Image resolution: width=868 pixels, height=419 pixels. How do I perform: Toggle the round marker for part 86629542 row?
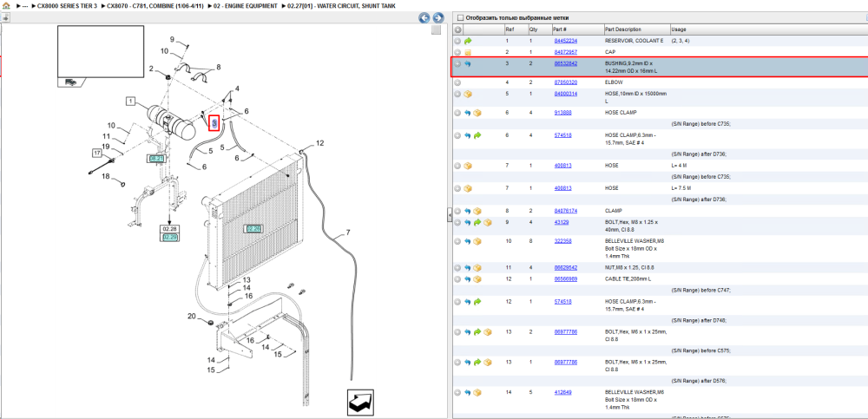pos(457,268)
